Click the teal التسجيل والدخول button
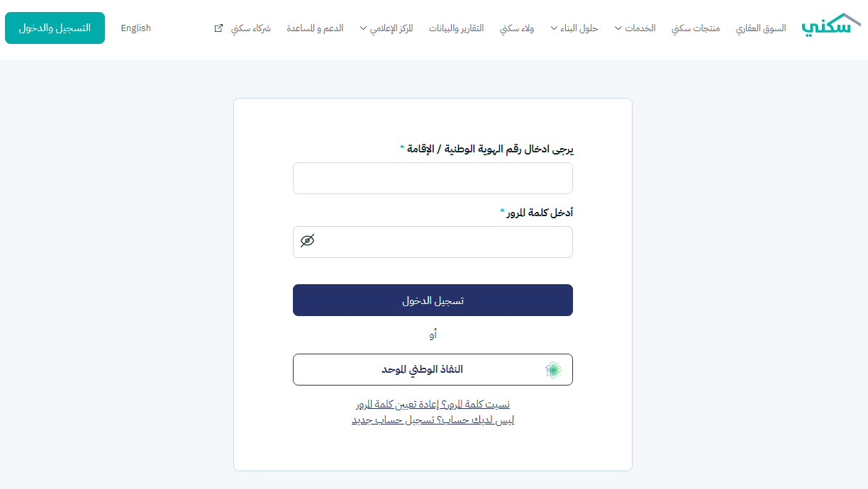Viewport: 868px width, 489px height. (55, 28)
